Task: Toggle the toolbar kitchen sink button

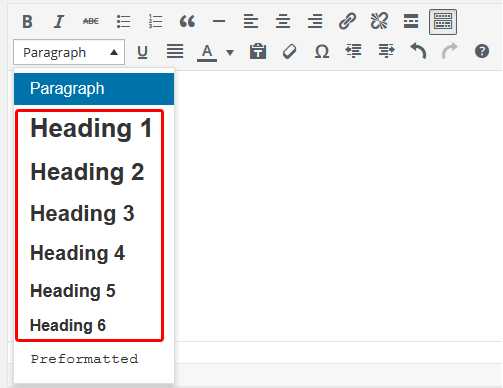Action: 443,22
